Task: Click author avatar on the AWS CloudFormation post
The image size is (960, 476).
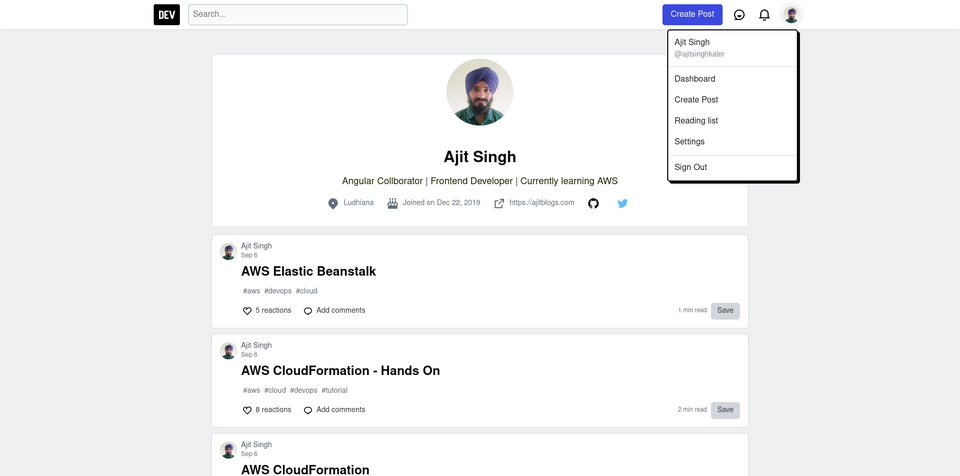Action: pyautogui.click(x=228, y=450)
